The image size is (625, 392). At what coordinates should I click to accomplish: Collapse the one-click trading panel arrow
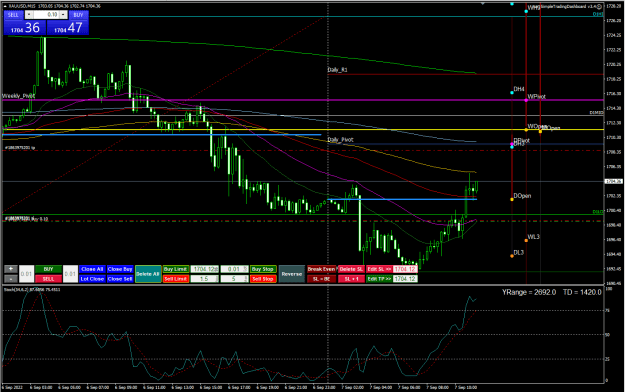5,6
